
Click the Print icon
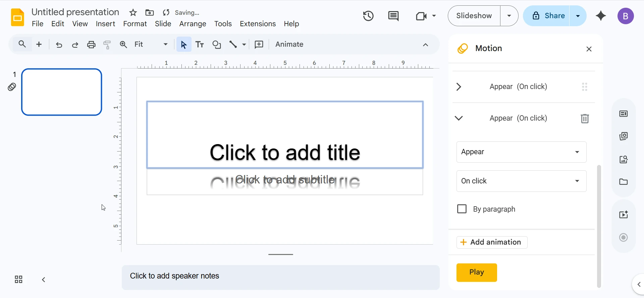click(91, 44)
